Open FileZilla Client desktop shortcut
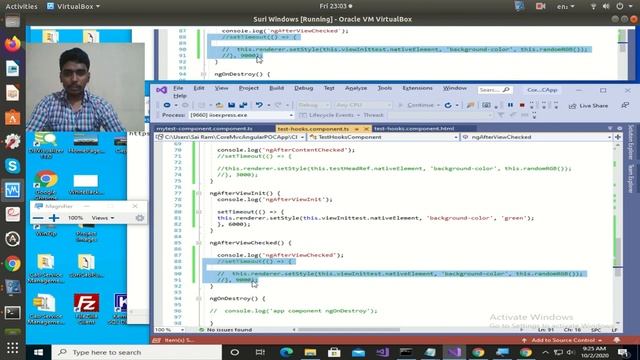640x360 pixels. pyautogui.click(x=86, y=309)
